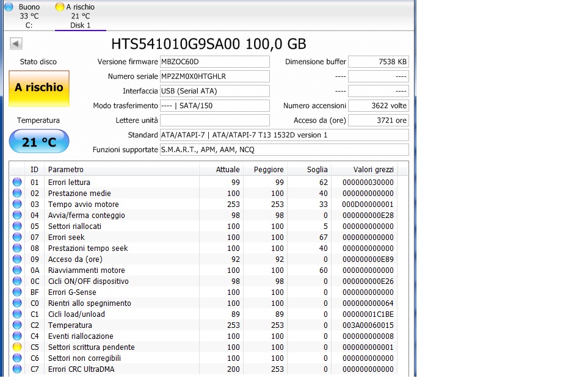The width and height of the screenshot is (588, 381).
Task: Click the yellow A rischio status circle
Action: click(x=59, y=6)
